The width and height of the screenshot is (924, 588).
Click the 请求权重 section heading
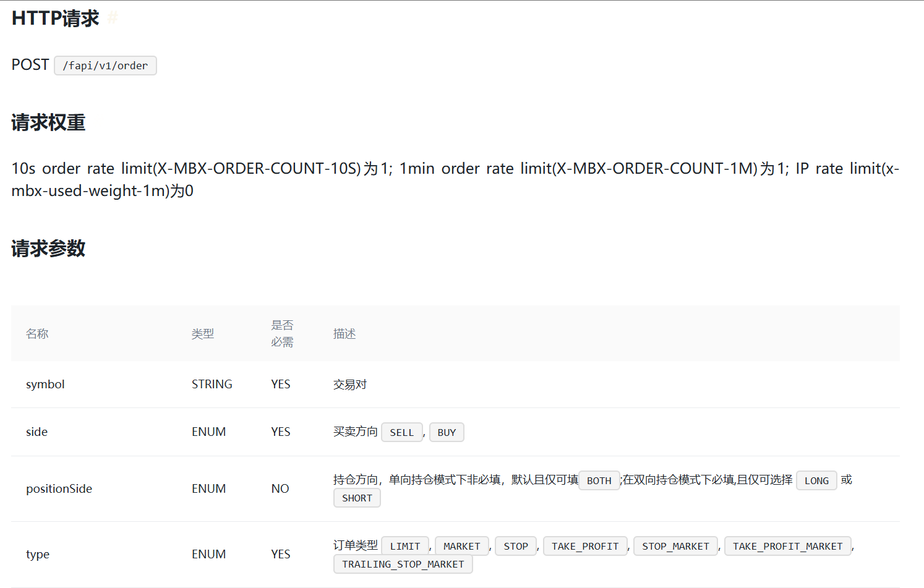point(48,122)
